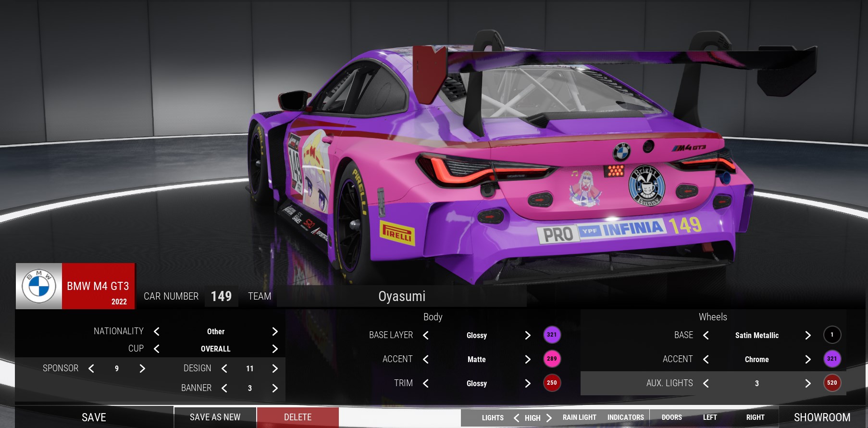The height and width of the screenshot is (428, 868).
Task: Open body trim color 250 swatch
Action: tap(552, 383)
